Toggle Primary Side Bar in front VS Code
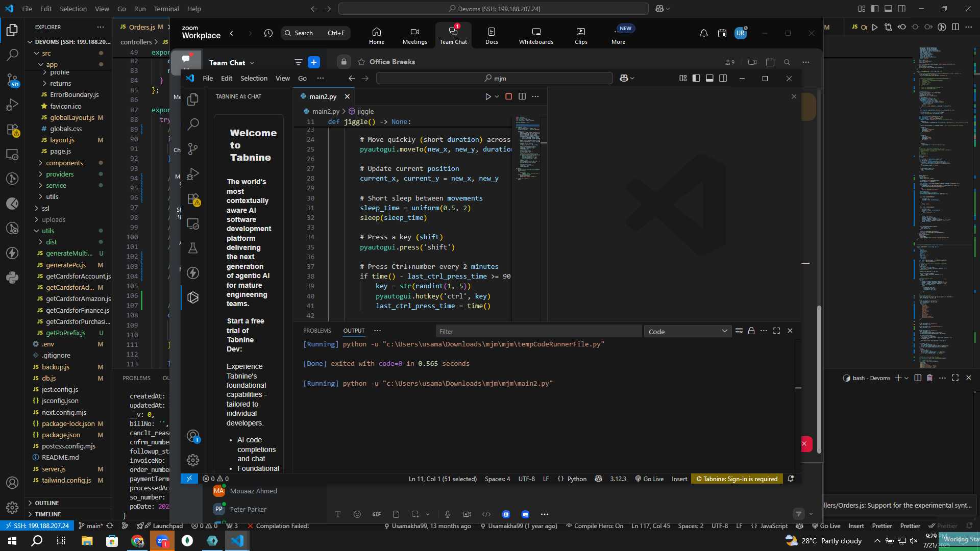This screenshot has height=551, width=980. 696,78
